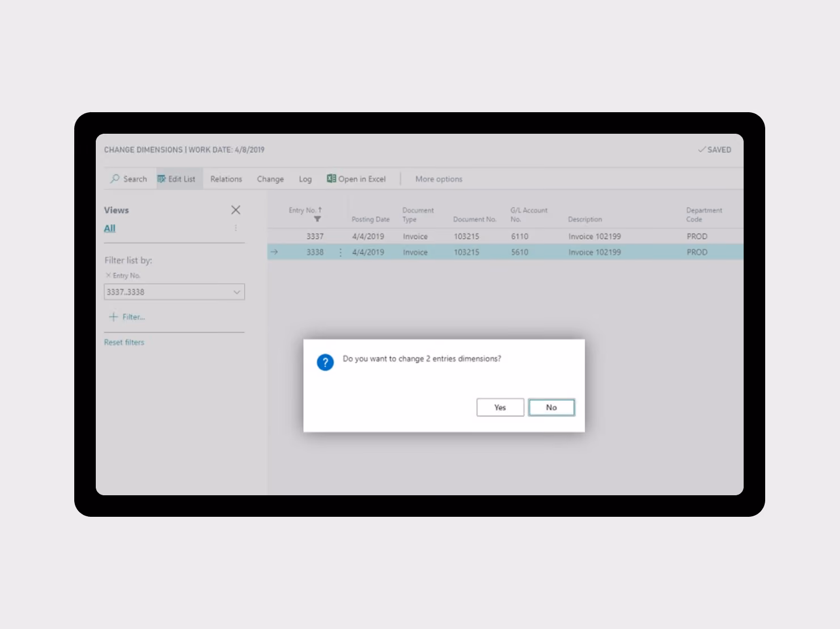
Task: Click the Document Type column header
Action: click(x=418, y=215)
